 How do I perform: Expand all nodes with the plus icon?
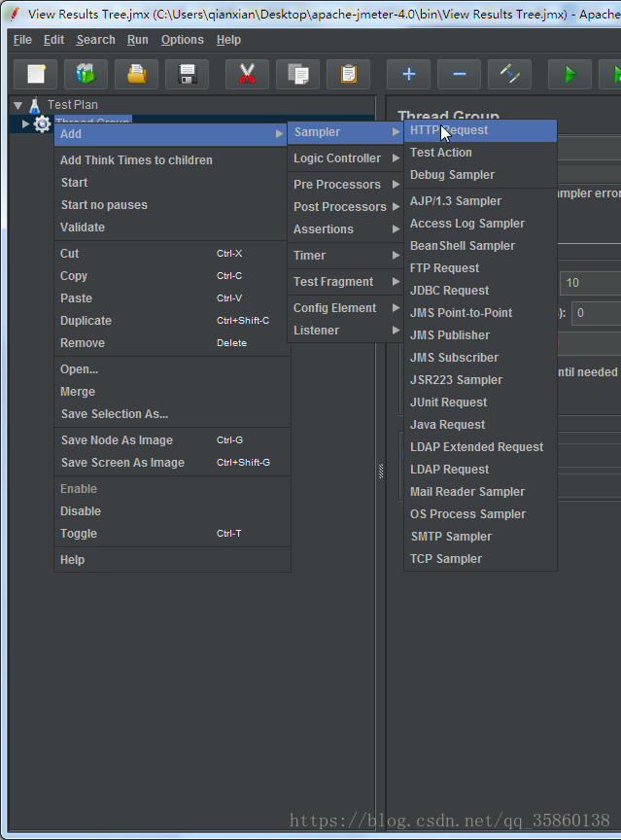409,74
